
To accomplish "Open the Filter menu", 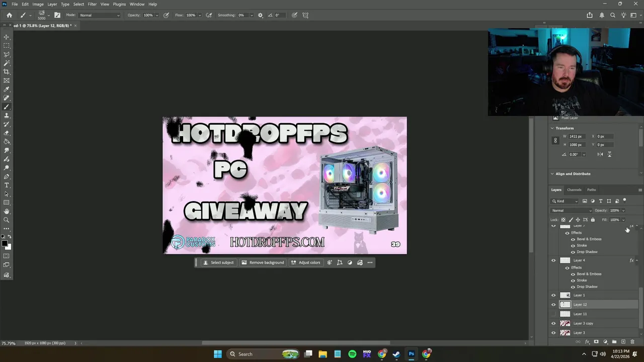I will click(x=92, y=4).
